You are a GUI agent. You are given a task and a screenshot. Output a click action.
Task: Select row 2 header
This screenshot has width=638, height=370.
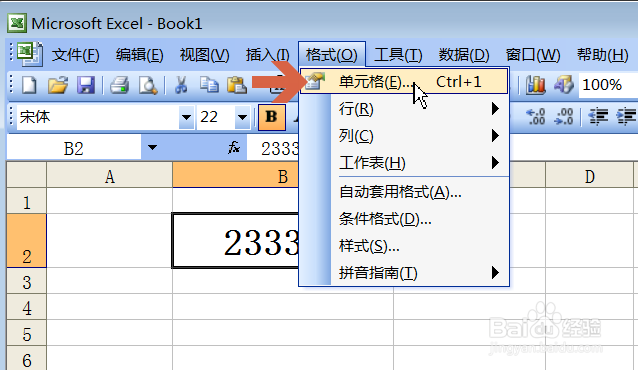[x=27, y=240]
